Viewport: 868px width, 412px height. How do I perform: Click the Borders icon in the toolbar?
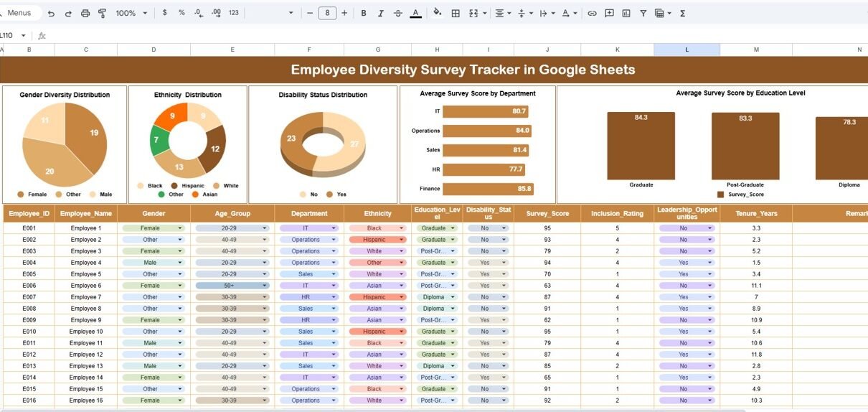[455, 13]
